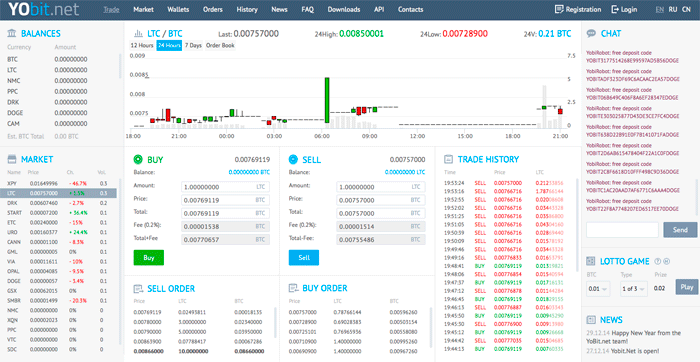Viewport: 700px width, 362px height.
Task: Switch chart to 12 Hours view
Action: tap(142, 46)
